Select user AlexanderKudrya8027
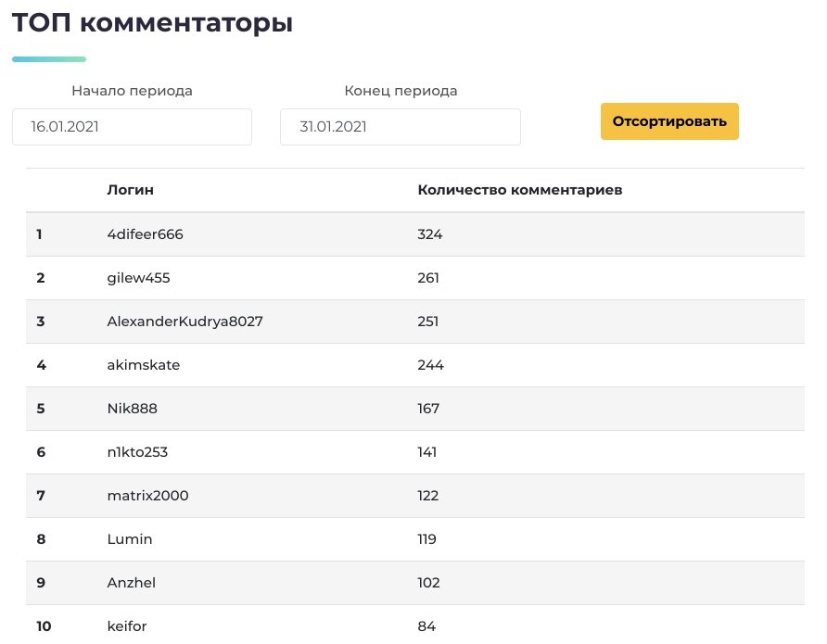 [184, 322]
